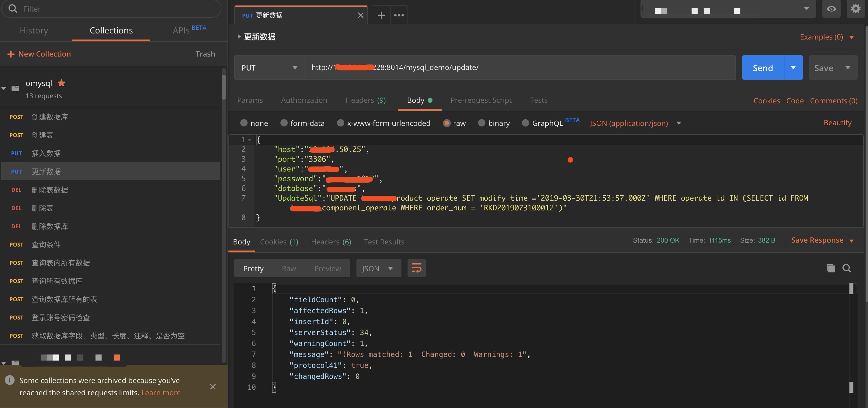Screen dimensions: 868x408
Task: Open Test Results tab
Action: click(x=384, y=242)
